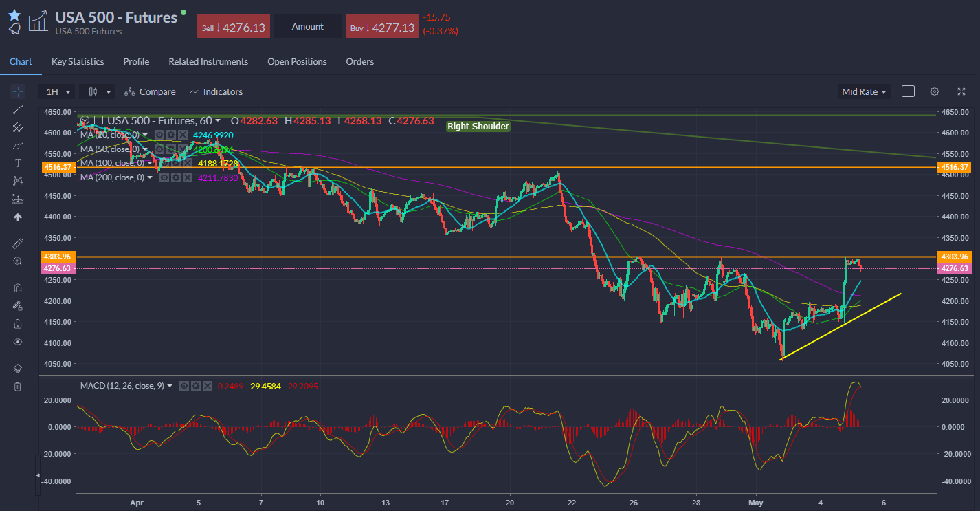Open the Profile tab
Viewport: 980px width, 511px height.
(x=136, y=61)
